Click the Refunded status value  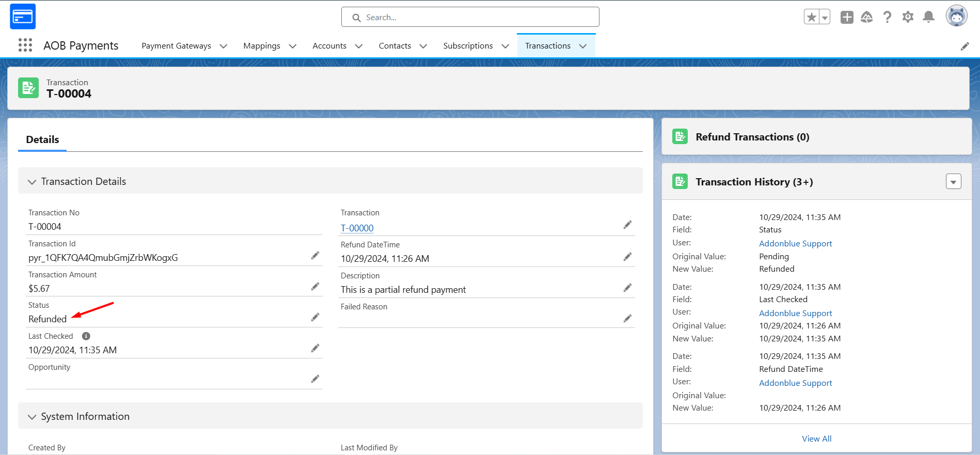(48, 319)
